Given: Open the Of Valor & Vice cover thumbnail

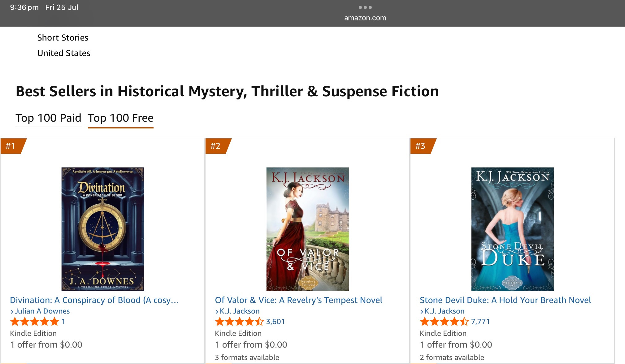Looking at the screenshot, I should pos(307,229).
